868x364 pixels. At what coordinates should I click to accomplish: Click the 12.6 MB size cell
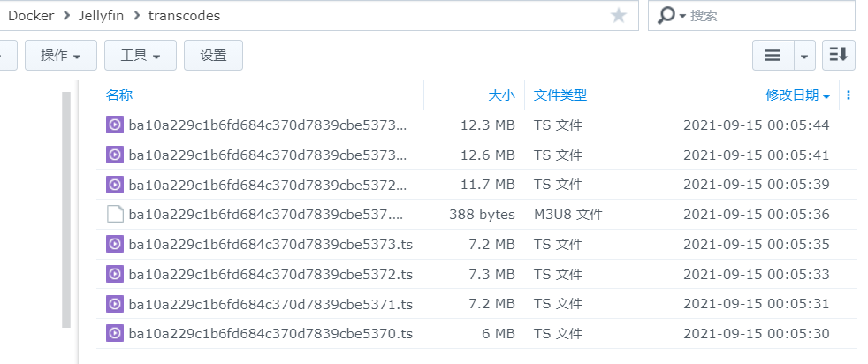coord(488,155)
